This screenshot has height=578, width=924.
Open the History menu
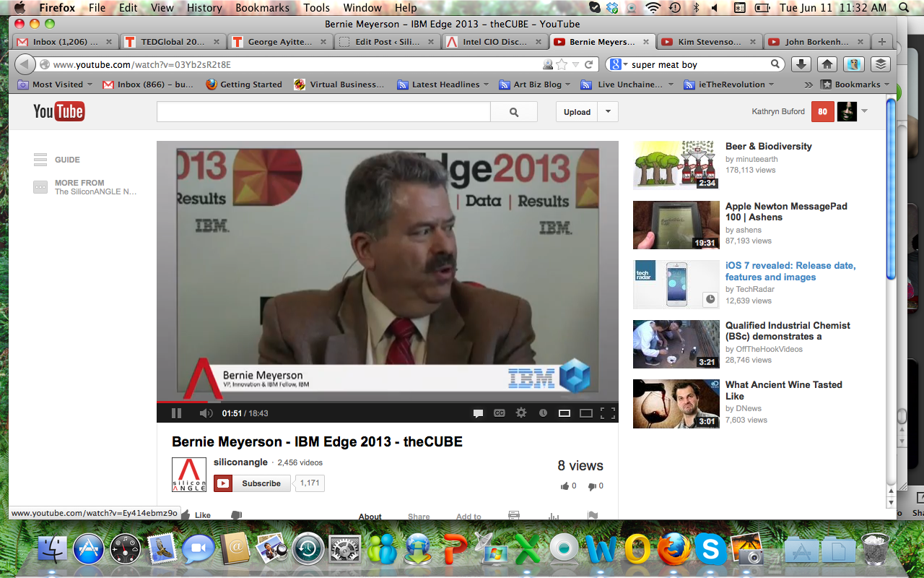pyautogui.click(x=204, y=8)
